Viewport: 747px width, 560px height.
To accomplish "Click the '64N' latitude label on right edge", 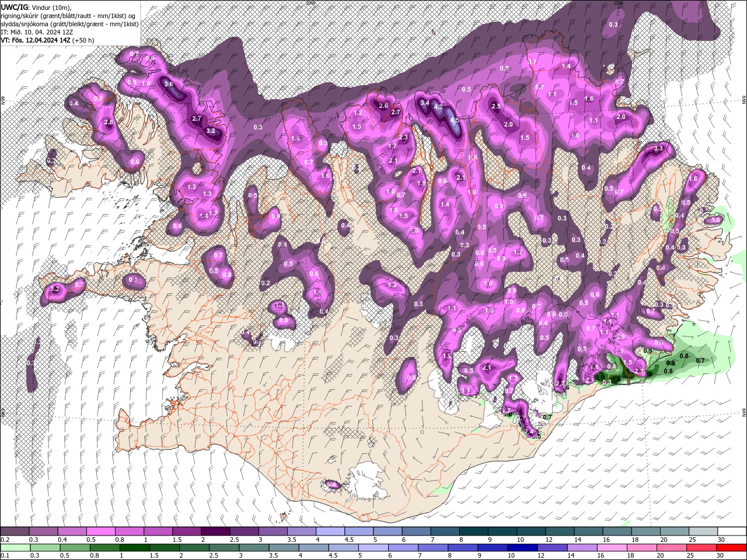I will [744, 412].
